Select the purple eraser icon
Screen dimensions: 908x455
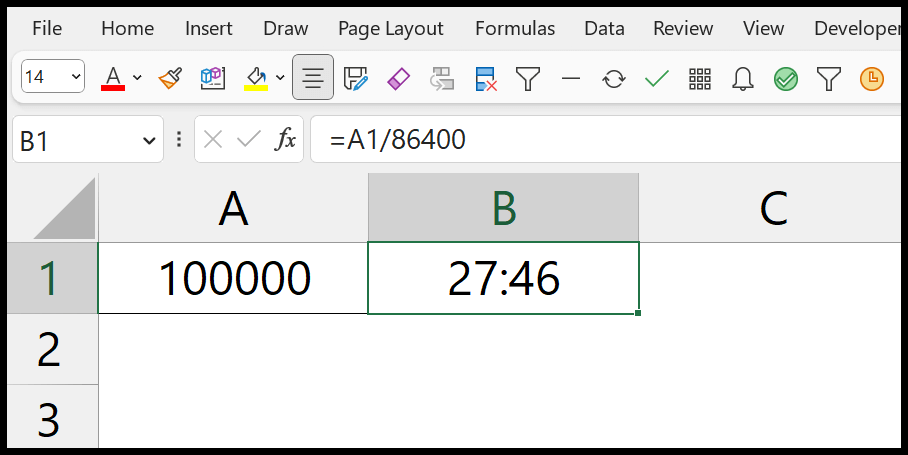coord(398,78)
